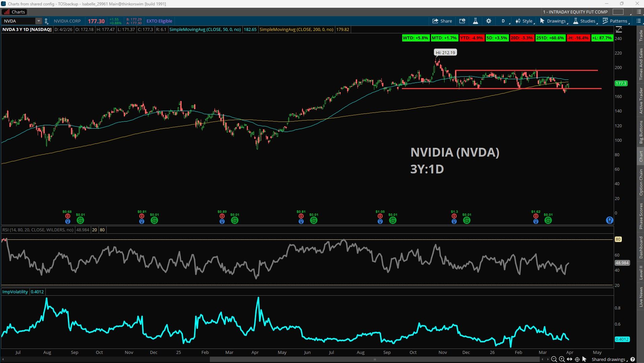
Task: Click the WTD: +5.8% performance label
Action: [415, 38]
